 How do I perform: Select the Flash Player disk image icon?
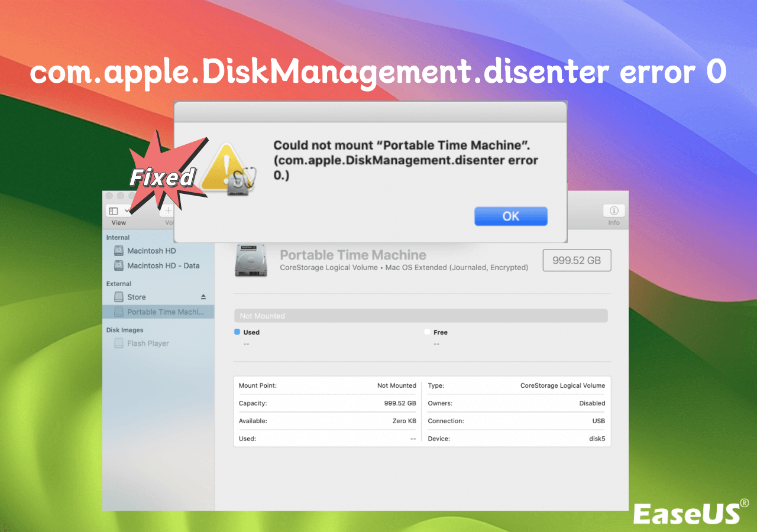[x=119, y=343]
